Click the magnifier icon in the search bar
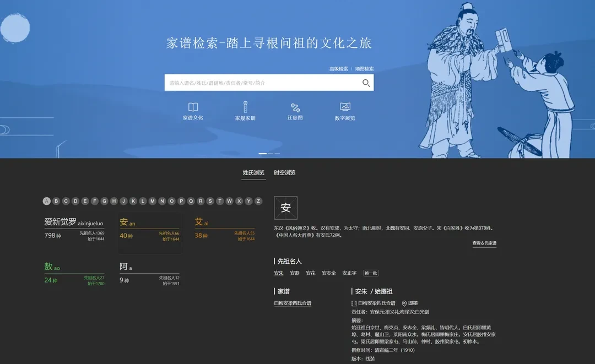Image resolution: width=595 pixels, height=364 pixels. [366, 83]
